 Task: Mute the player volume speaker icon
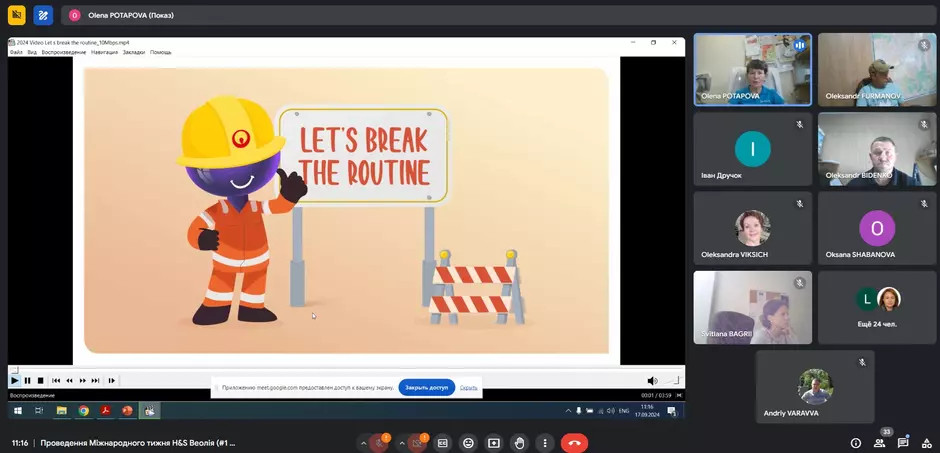(652, 380)
